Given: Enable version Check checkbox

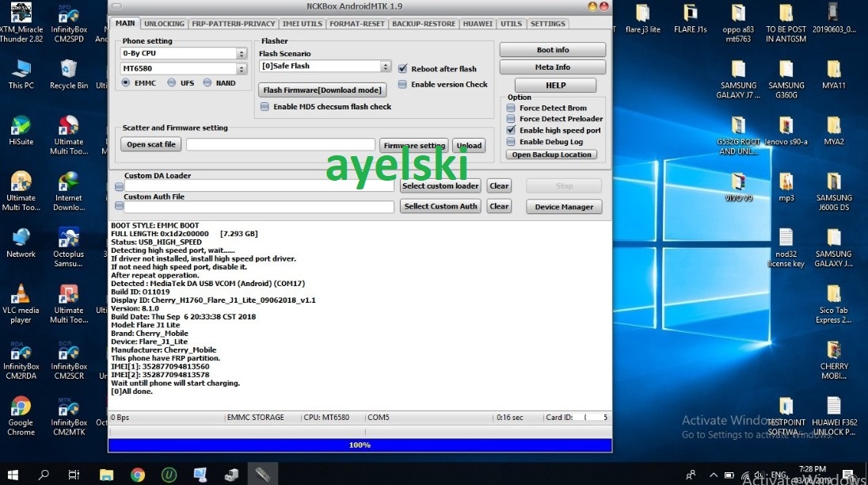Looking at the screenshot, I should 402,84.
